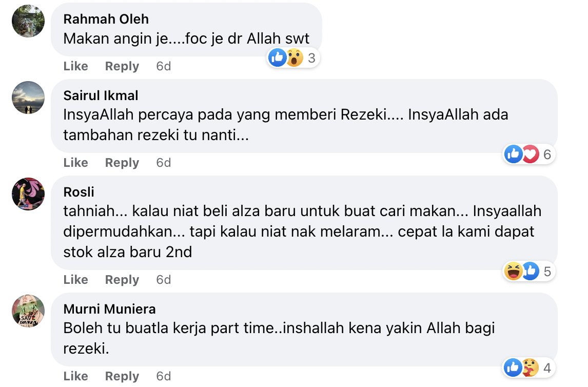View the haha reactions on Rosli's comment

coord(514,271)
